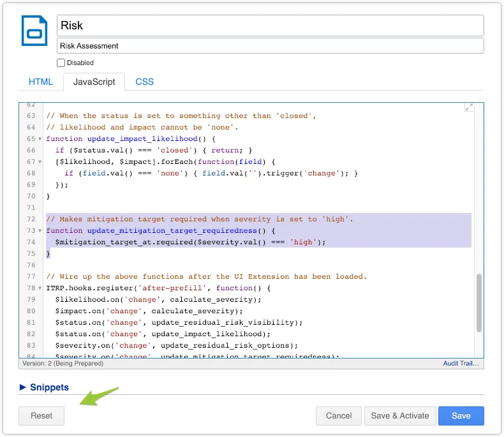Screen dimensions: 504x437
Task: Click the '$mitigation_target_at.required' code line
Action: (190, 242)
